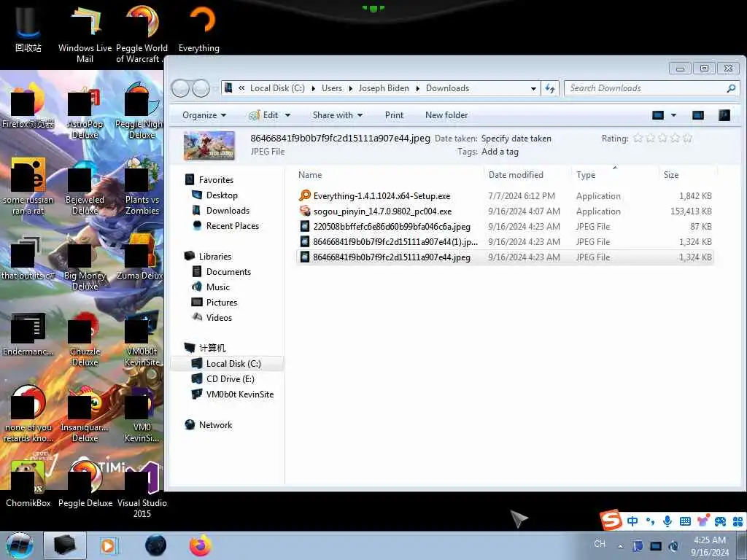Click the Windows Start orb
Image resolution: width=747 pixels, height=560 pixels.
[x=19, y=545]
